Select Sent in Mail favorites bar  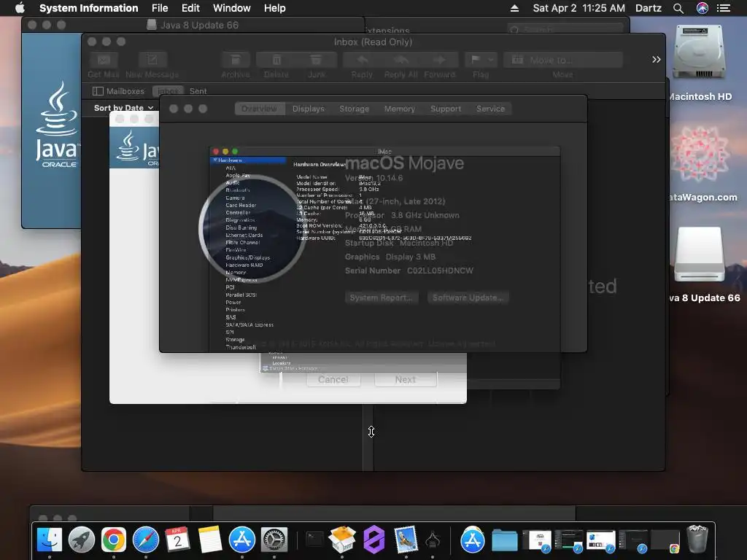[198, 91]
